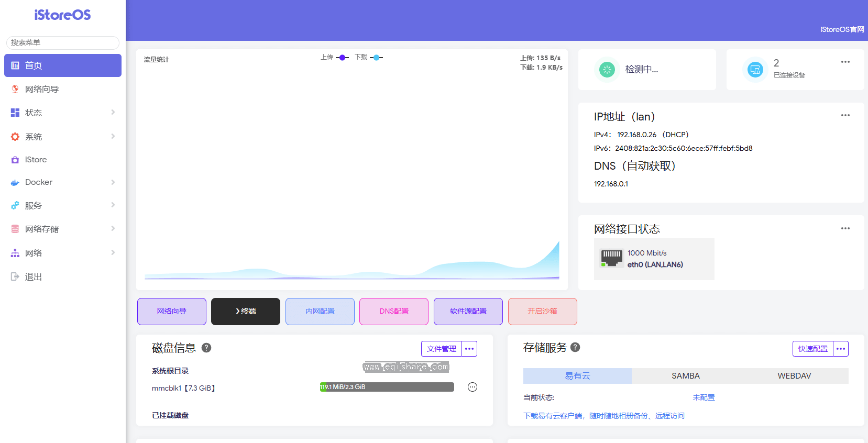
Task: Open the 终端 terminal button
Action: point(246,312)
